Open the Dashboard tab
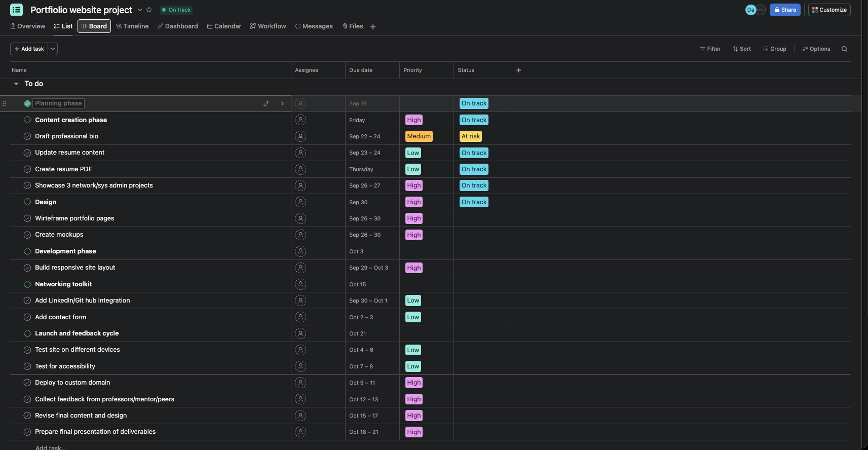Screen dimensions: 868x450 click(177, 26)
